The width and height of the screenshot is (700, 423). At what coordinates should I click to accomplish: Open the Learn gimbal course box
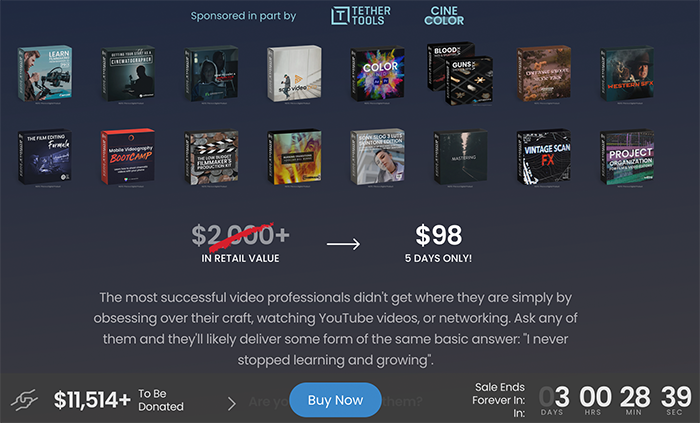point(45,73)
